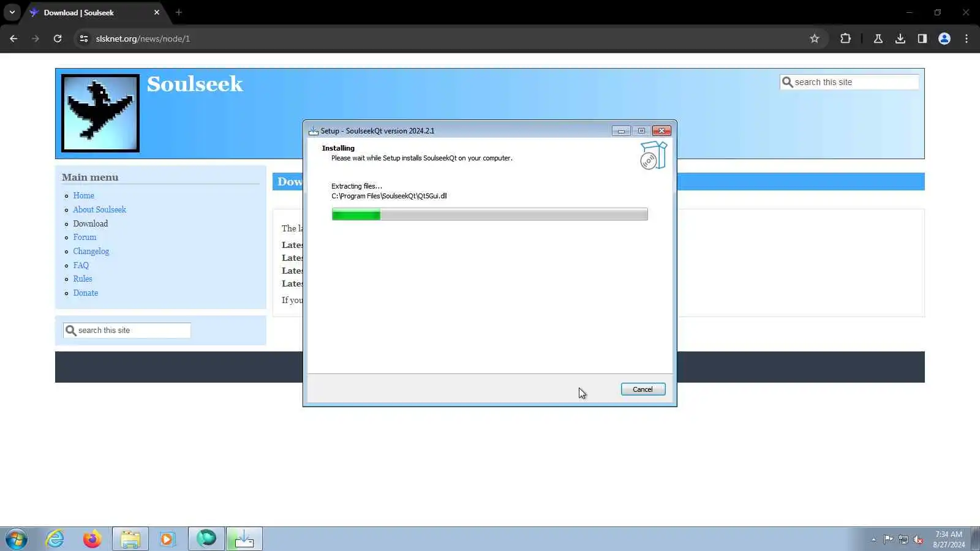The image size is (980, 551).
Task: Switch to the SoulseekQt setup taskbar item
Action: pos(244,539)
